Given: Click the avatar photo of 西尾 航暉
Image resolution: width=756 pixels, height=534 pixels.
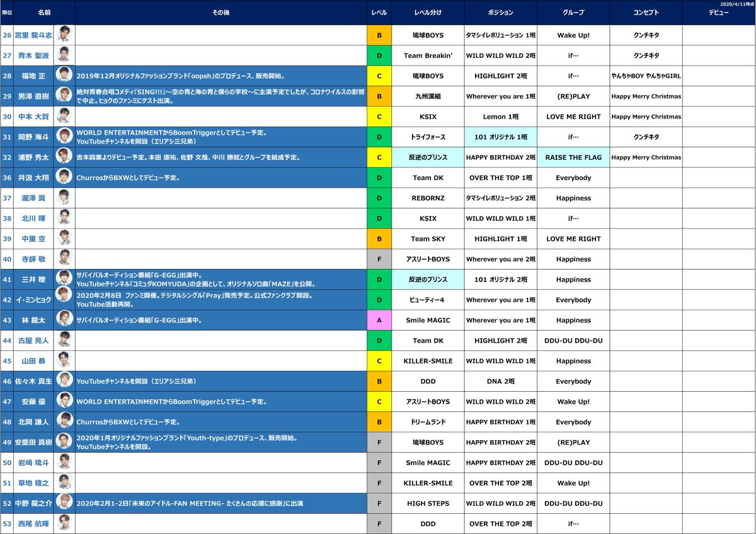Looking at the screenshot, I should tap(65, 523).
